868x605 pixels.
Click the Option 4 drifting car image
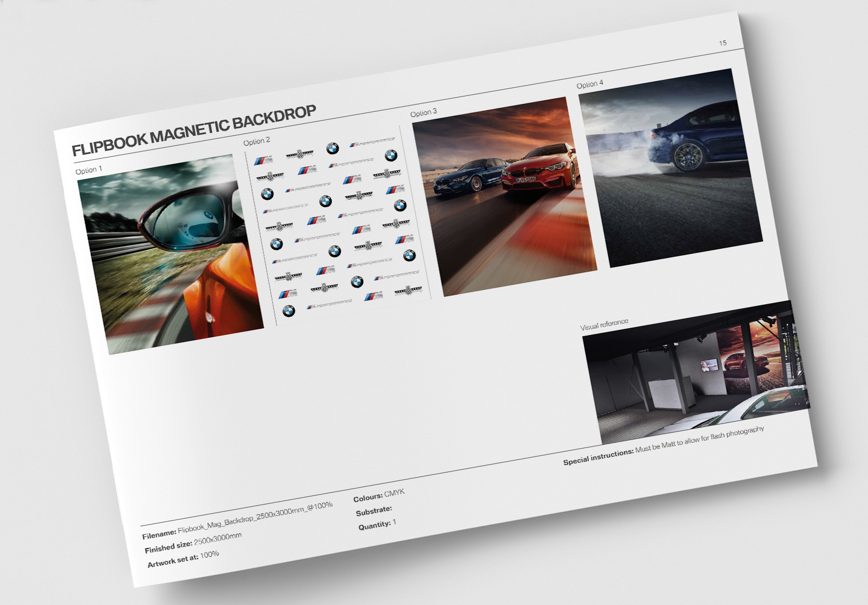(671, 168)
